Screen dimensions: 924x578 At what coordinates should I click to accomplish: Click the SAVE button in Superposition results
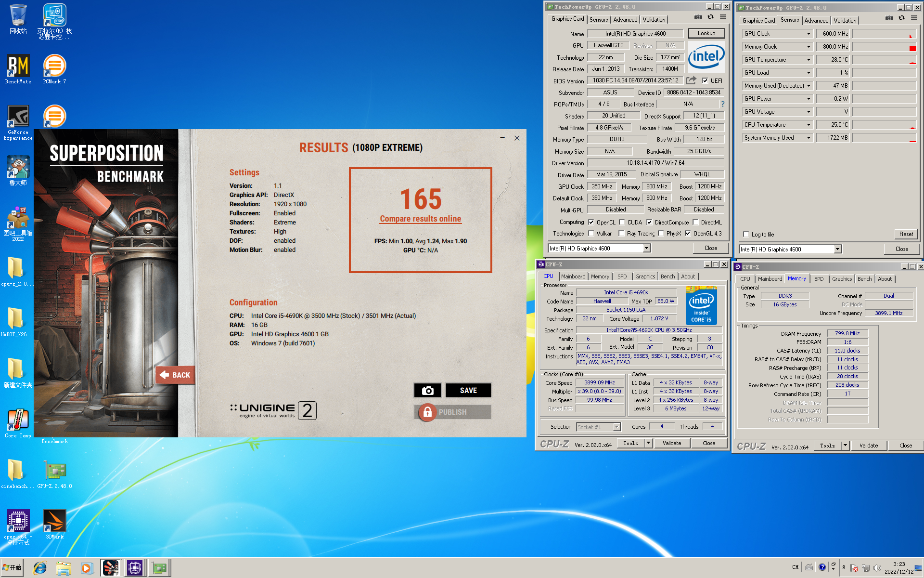point(468,391)
